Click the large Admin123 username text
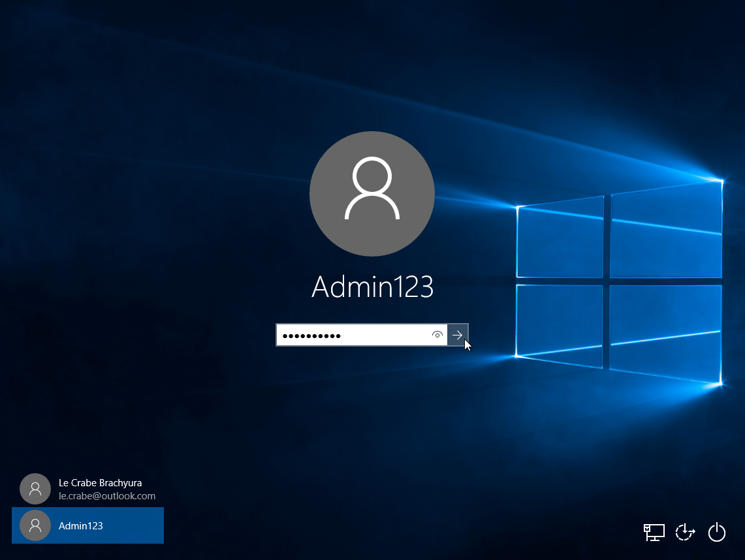745x560 pixels. (372, 287)
